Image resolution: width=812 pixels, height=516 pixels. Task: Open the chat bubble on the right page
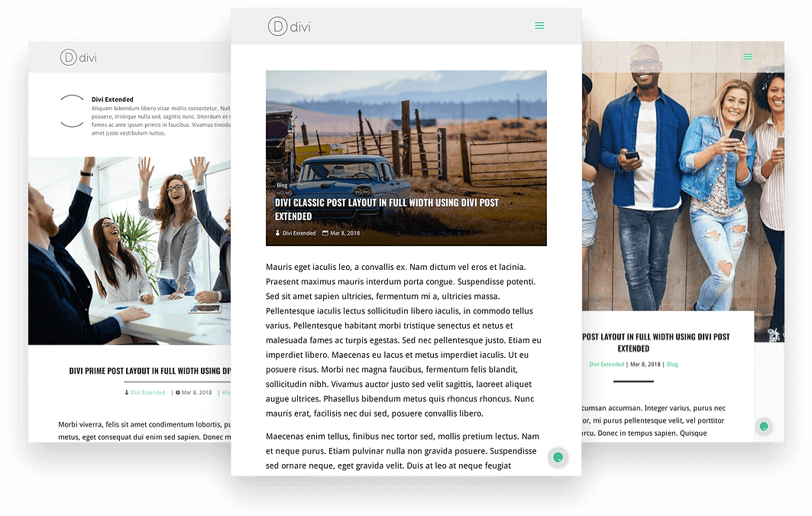pyautogui.click(x=763, y=427)
